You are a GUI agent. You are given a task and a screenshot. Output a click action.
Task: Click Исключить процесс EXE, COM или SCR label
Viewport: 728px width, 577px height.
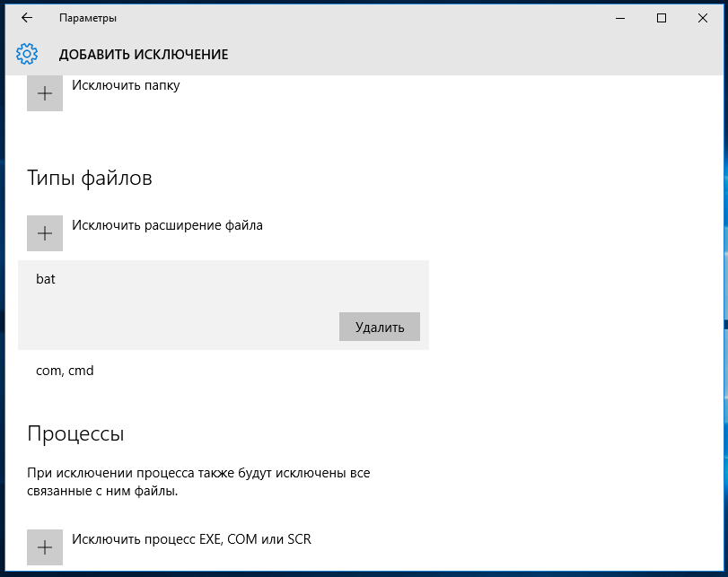[x=191, y=539]
